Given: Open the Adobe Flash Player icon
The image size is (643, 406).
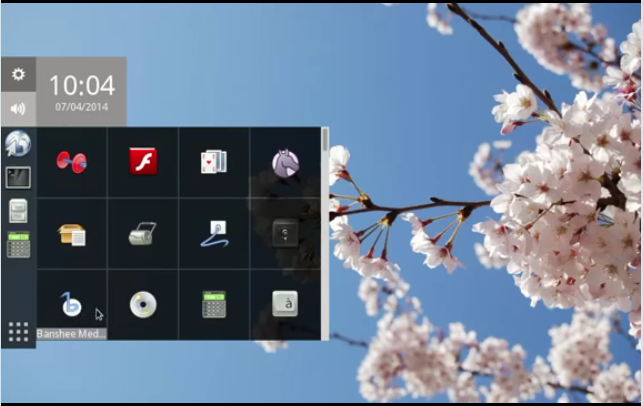Looking at the screenshot, I should tap(143, 161).
